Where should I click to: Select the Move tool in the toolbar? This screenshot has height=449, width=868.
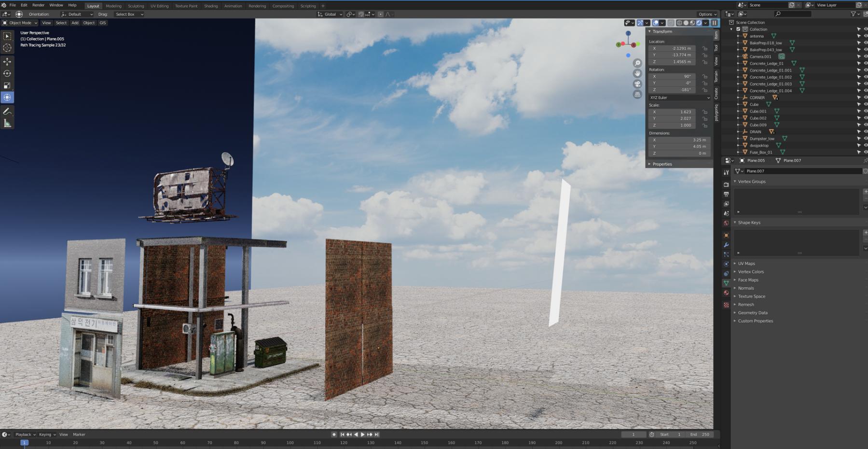7,62
